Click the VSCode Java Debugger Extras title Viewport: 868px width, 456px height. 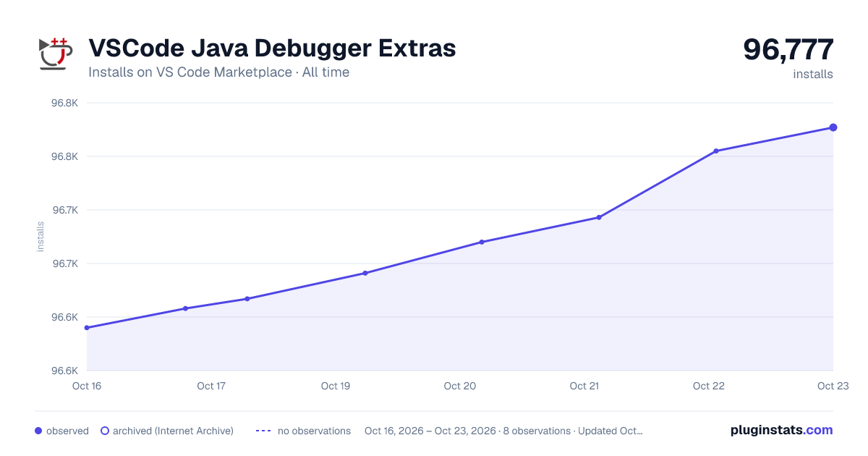272,48
